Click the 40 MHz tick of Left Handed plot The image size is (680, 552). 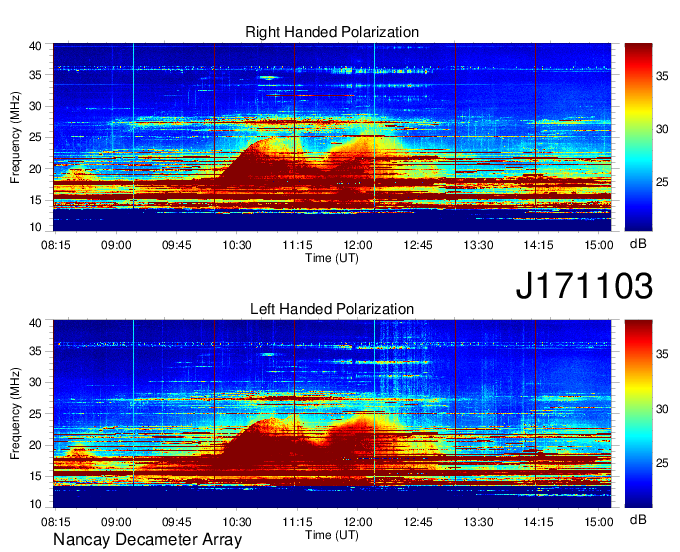[x=35, y=323]
